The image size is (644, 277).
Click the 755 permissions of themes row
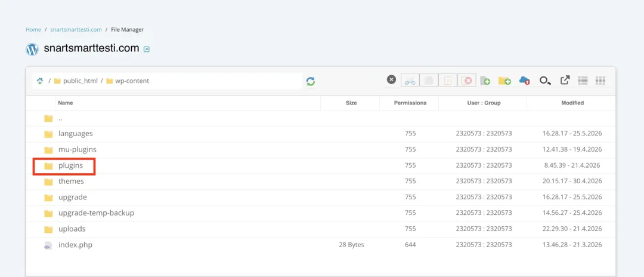(410, 181)
